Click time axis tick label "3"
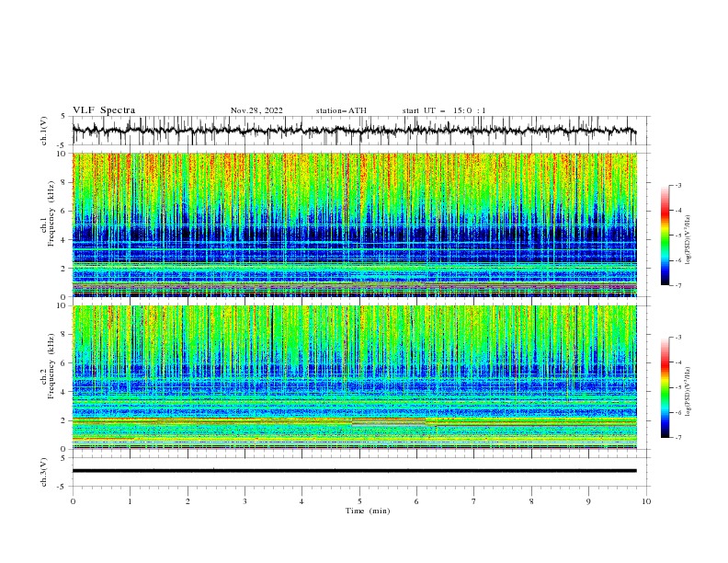The height and width of the screenshot is (563, 728). pyautogui.click(x=245, y=501)
